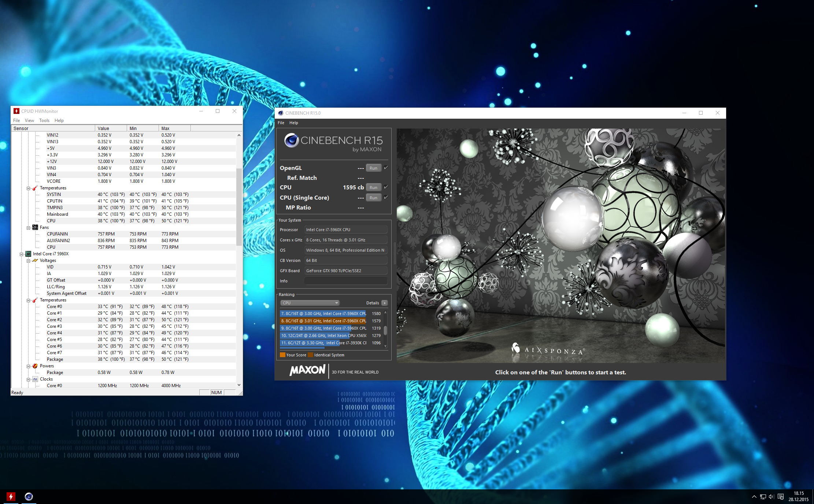814x504 pixels.
Task: Select ranking entry 11 i7-3930K
Action: (x=330, y=343)
